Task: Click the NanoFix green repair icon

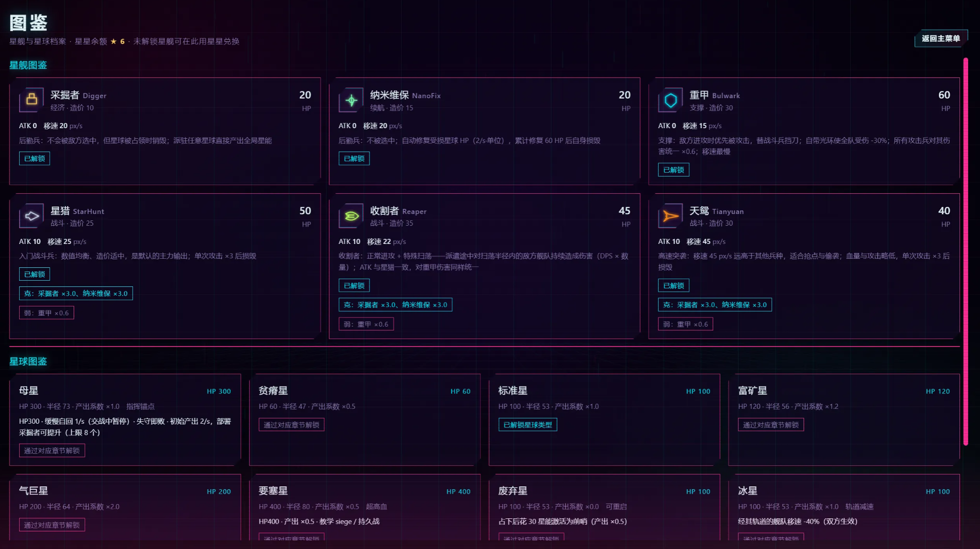Action: tap(351, 100)
